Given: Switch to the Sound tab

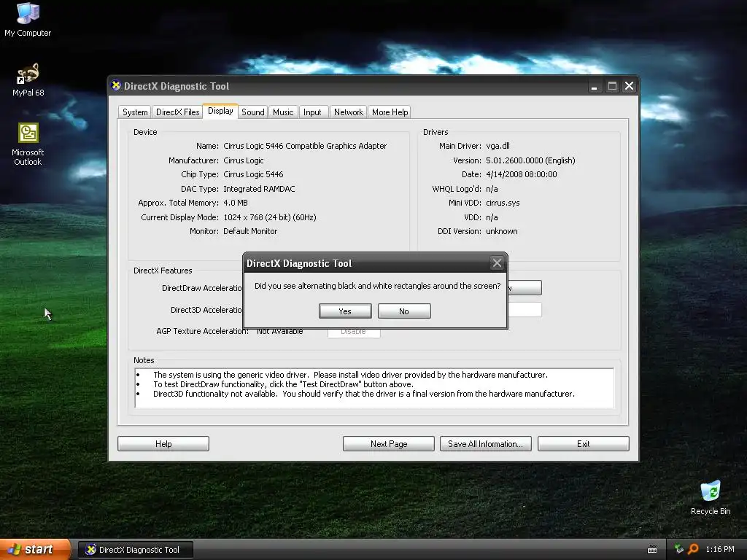Looking at the screenshot, I should pos(252,112).
